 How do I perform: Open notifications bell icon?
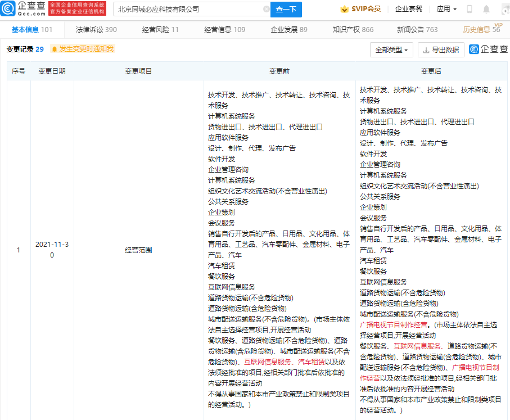tap(486, 9)
